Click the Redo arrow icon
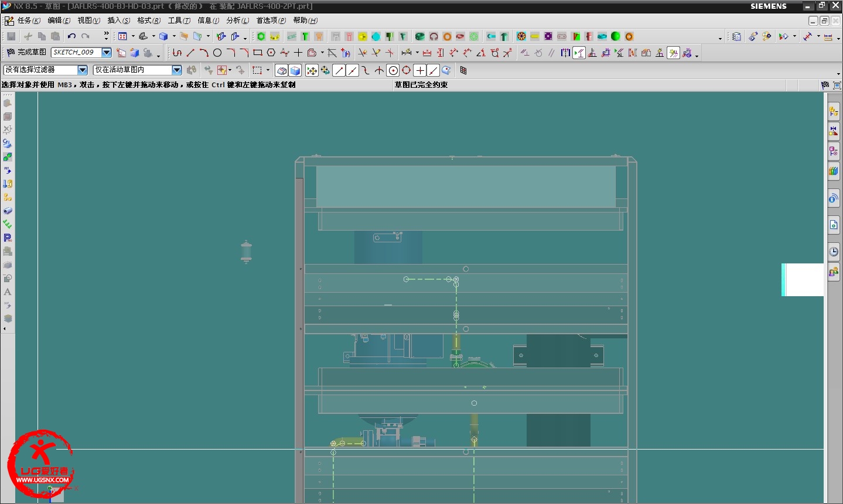 point(86,36)
